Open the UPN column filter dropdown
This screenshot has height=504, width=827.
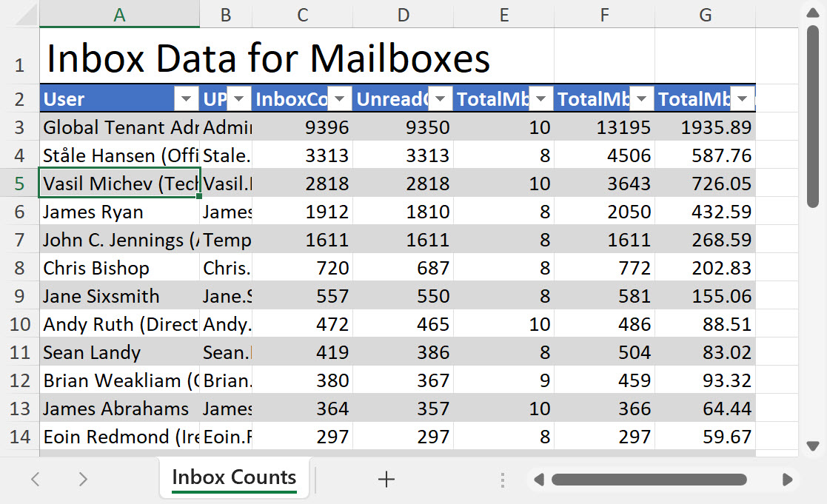(239, 98)
